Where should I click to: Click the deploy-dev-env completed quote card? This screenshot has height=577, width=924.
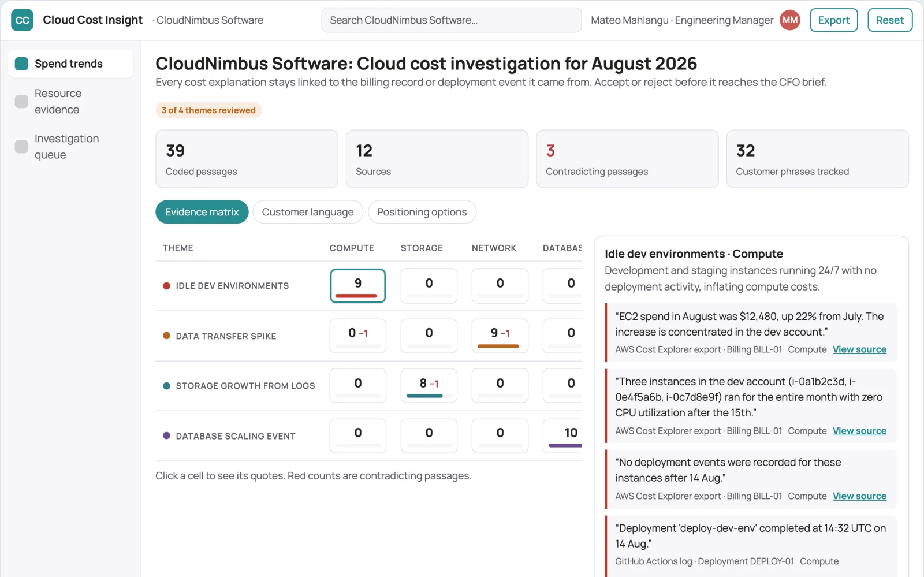pyautogui.click(x=751, y=546)
